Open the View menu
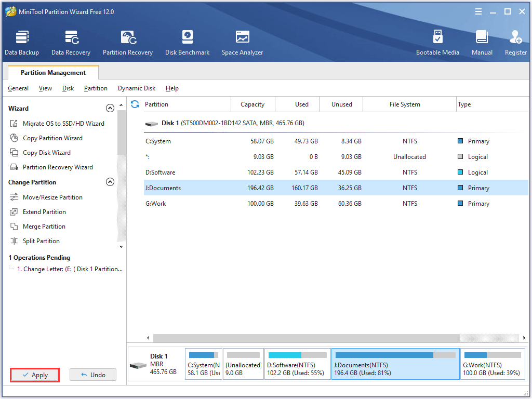This screenshot has width=532, height=399. [x=45, y=88]
